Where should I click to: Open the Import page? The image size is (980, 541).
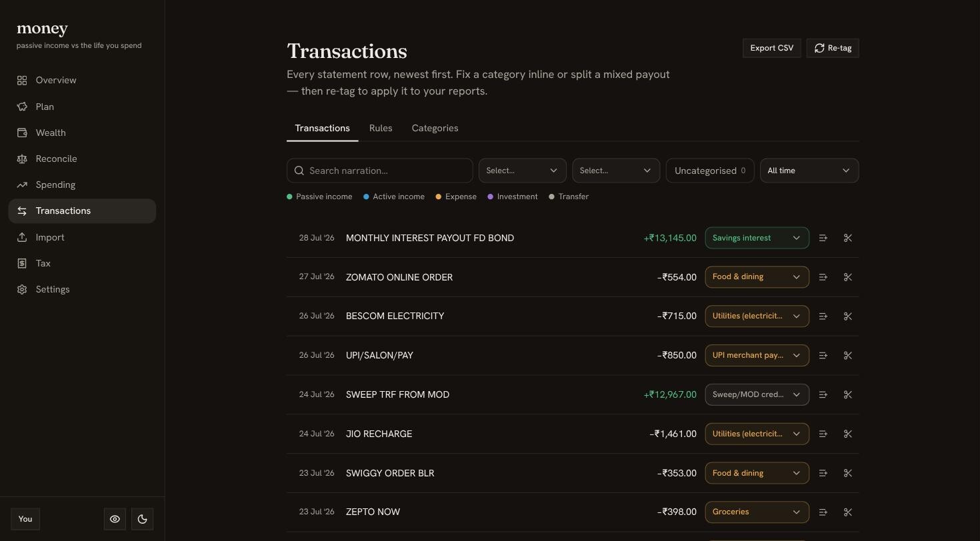(x=82, y=237)
